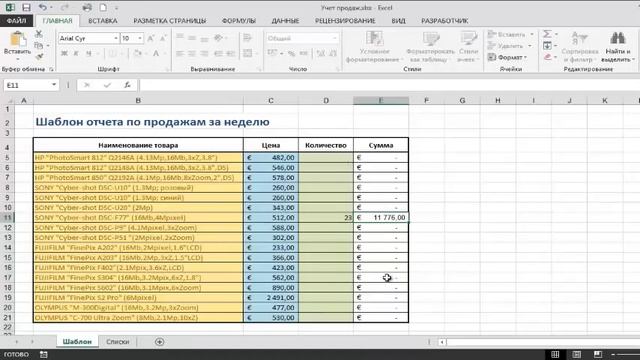
Task: Expand the Name Box dropdown arrow
Action: 54,85
